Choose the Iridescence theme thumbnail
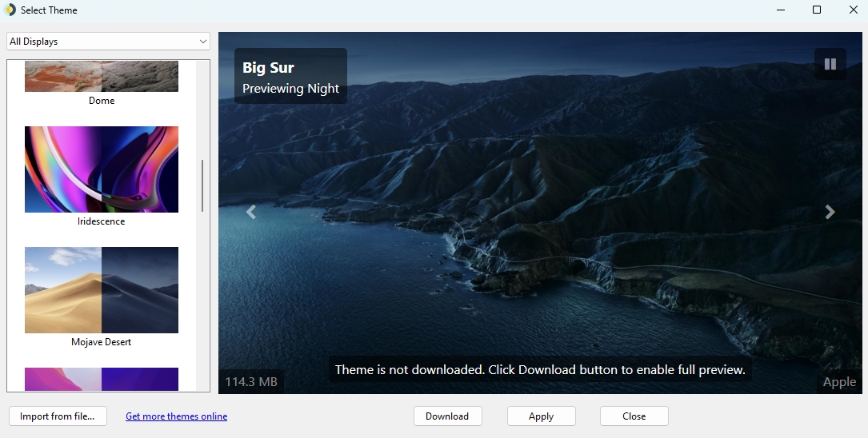This screenshot has width=868, height=438. (102, 169)
